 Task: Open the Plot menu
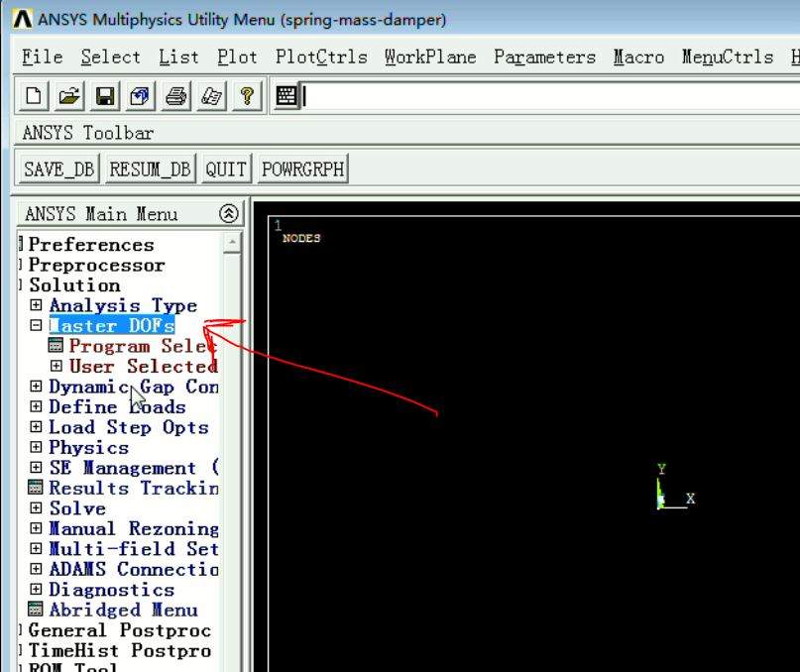[237, 56]
